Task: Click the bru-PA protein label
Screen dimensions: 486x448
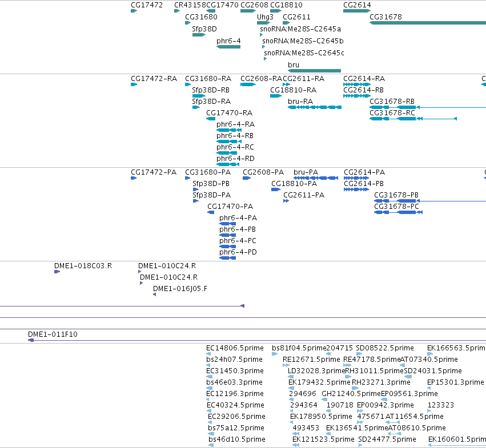Action: [306, 172]
